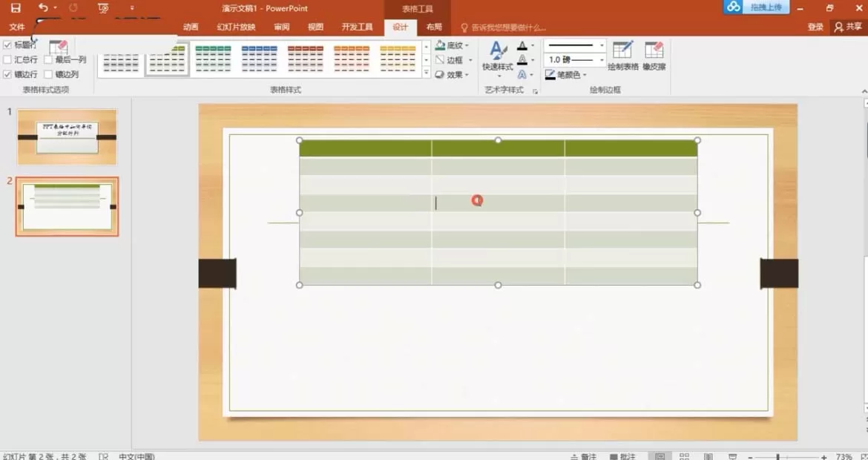Switch to the 幻灯片放映 tab
The height and width of the screenshot is (460, 868).
click(x=237, y=27)
